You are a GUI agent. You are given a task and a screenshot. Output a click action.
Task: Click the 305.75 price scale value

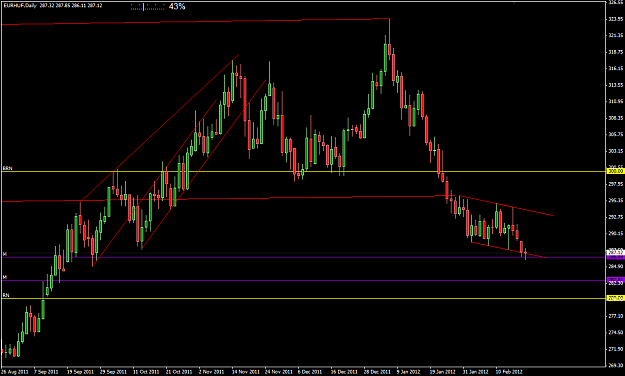pos(616,134)
